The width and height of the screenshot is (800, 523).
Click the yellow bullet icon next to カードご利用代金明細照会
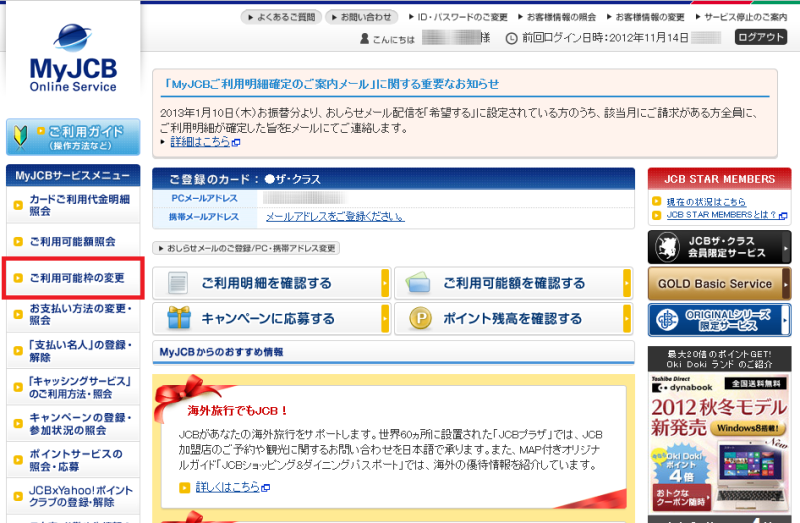point(18,205)
